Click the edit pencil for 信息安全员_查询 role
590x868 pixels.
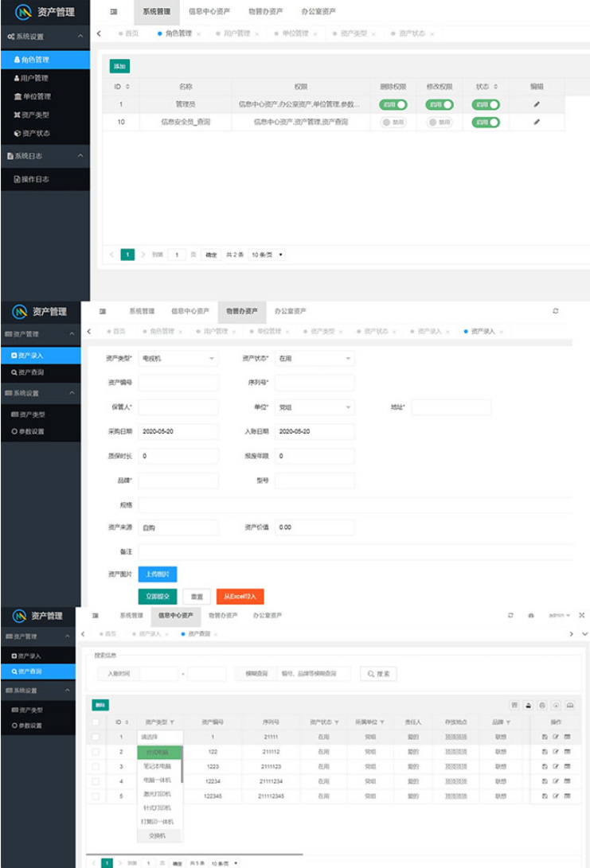(537, 122)
